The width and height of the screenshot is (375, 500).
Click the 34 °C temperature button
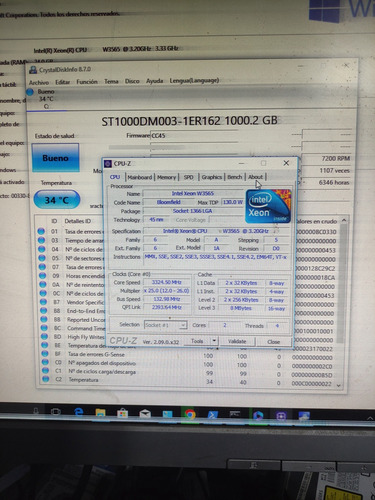click(x=57, y=200)
